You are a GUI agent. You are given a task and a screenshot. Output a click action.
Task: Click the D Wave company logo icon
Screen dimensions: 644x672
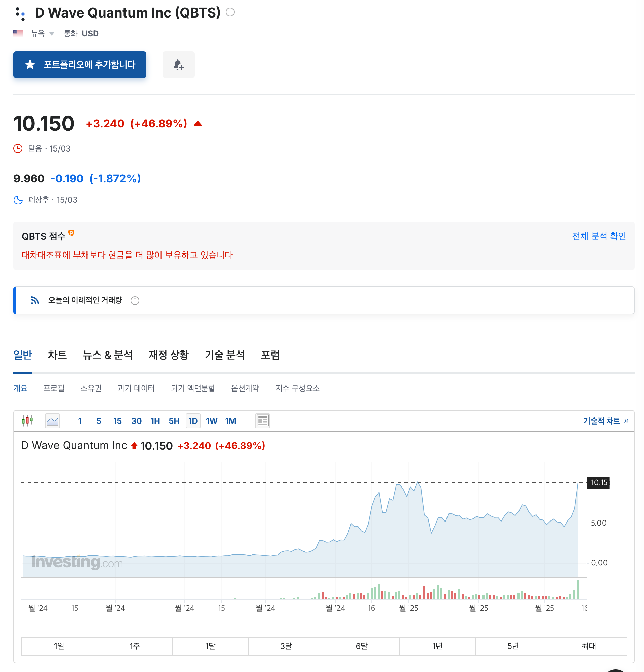click(x=20, y=14)
